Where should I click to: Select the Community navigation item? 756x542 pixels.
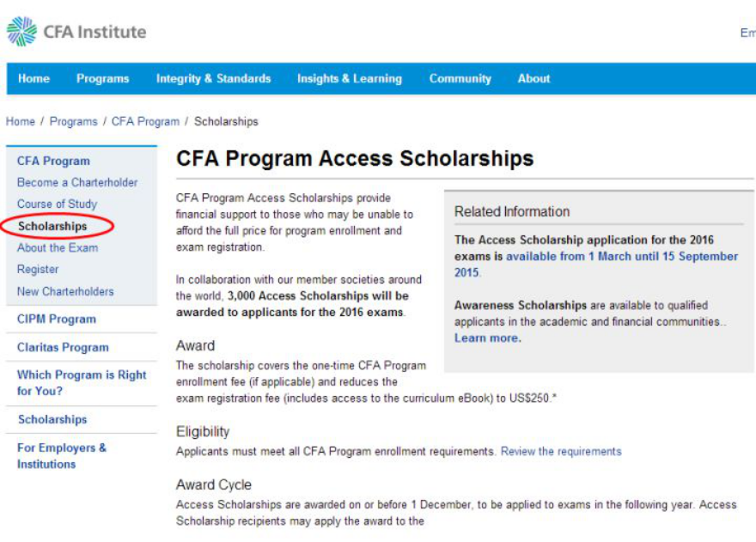pyautogui.click(x=460, y=78)
